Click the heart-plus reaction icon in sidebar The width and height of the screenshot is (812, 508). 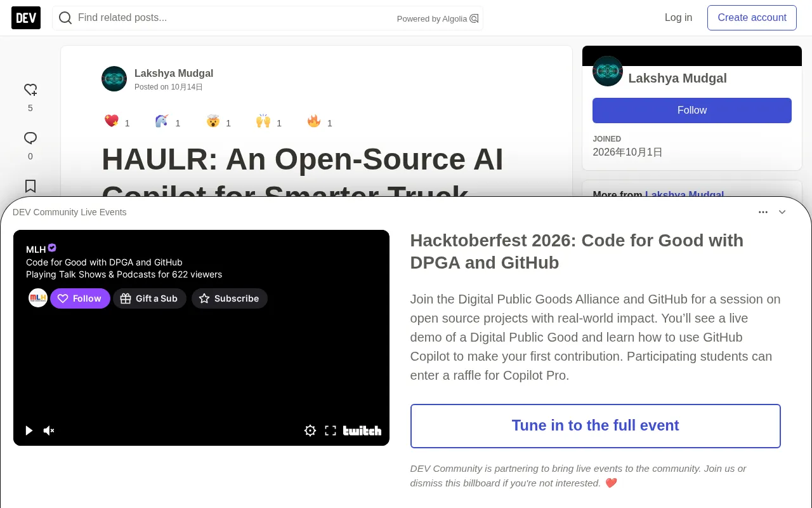pyautogui.click(x=30, y=90)
